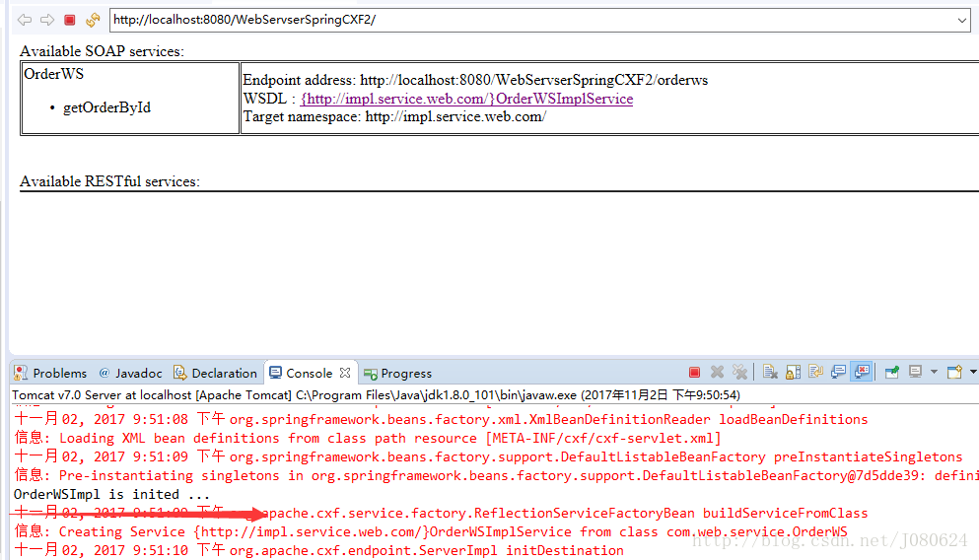Refresh the internal browser page
This screenshot has height=560, width=979.
point(93,20)
